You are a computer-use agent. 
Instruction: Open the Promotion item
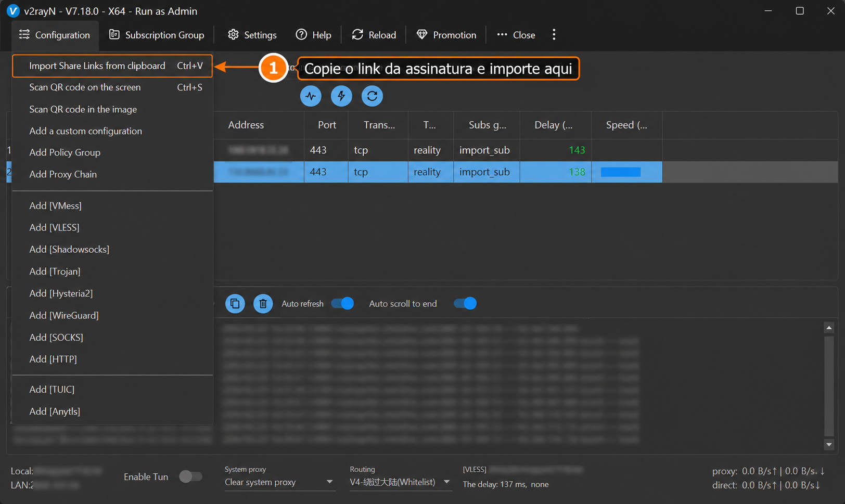point(446,35)
